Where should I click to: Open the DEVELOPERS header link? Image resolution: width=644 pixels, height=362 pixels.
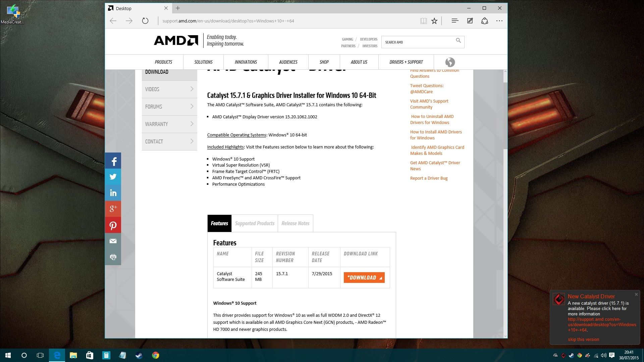coord(369,39)
